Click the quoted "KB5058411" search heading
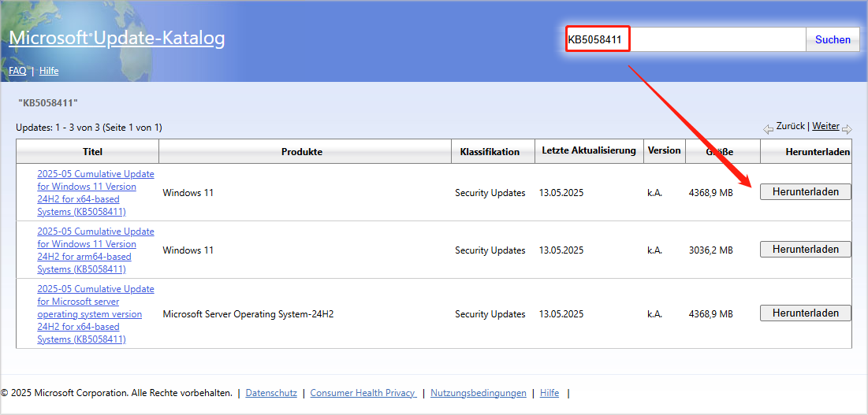Viewport: 868px width, 415px height. point(47,103)
